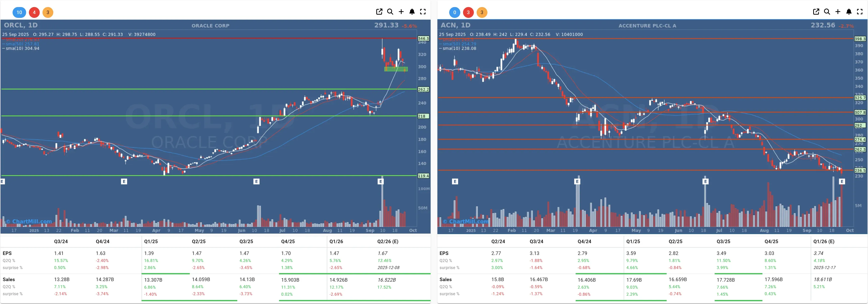Click ACN Q3/25 Q2Q growth 11.50%
This screenshot has height=304, width=868.
(x=723, y=260)
